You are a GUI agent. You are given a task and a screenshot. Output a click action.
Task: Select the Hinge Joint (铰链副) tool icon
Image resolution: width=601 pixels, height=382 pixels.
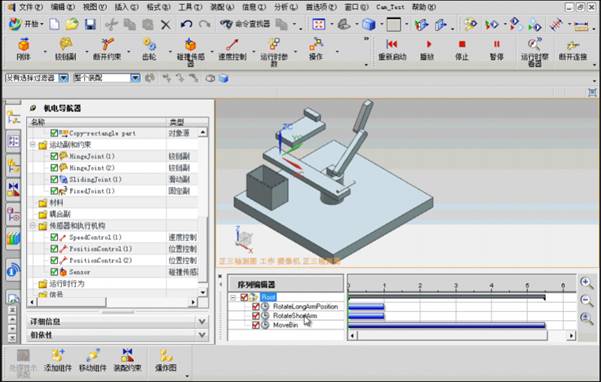click(x=66, y=45)
